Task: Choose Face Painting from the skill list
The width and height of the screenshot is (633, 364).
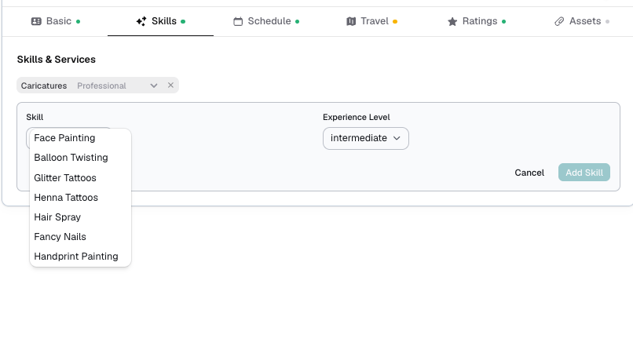Action: click(80, 138)
